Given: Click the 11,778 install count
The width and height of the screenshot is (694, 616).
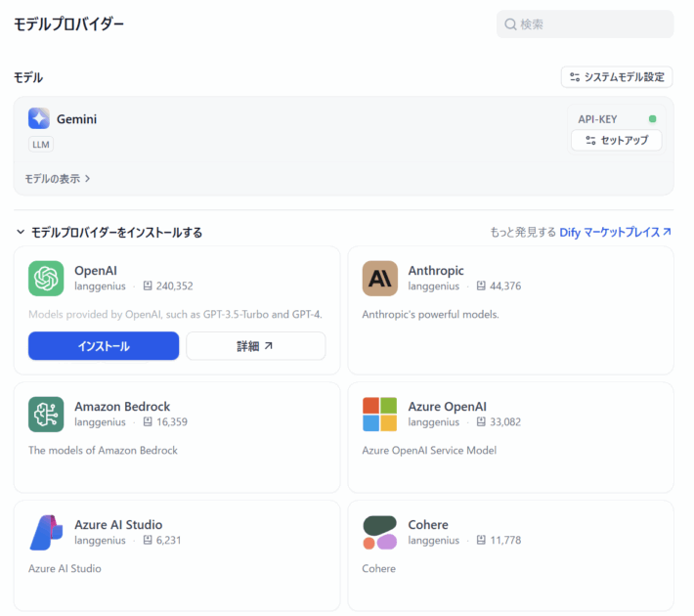Looking at the screenshot, I should pyautogui.click(x=505, y=541).
